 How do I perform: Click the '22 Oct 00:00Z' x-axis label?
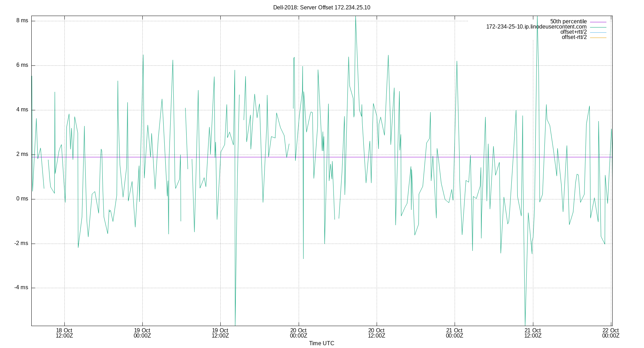click(611, 333)
